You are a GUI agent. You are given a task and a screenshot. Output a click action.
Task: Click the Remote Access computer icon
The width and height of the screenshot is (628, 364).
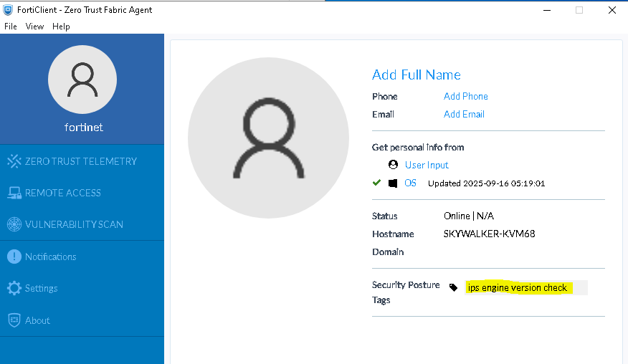[14, 193]
